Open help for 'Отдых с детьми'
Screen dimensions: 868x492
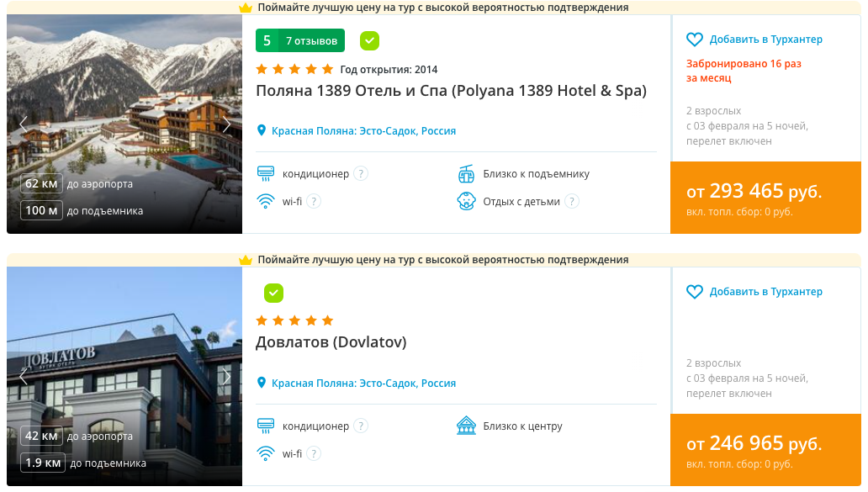[572, 202]
